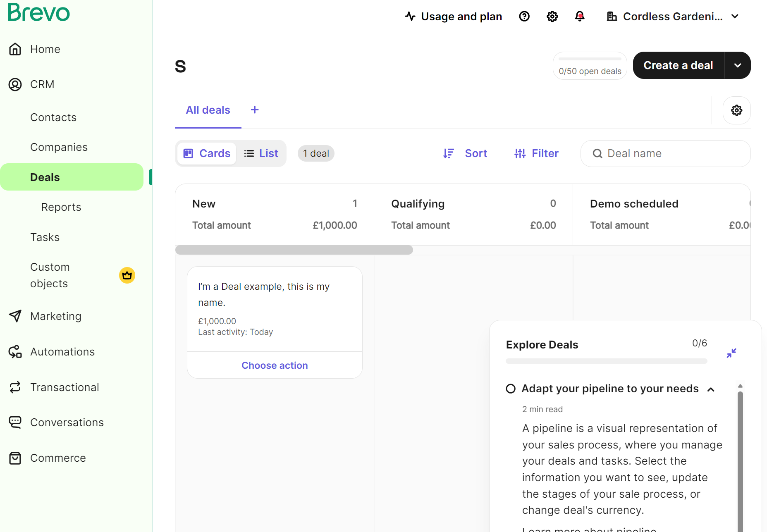This screenshot has width=767, height=532.
Task: Select the Marketing paper-plane icon
Action: 15,316
